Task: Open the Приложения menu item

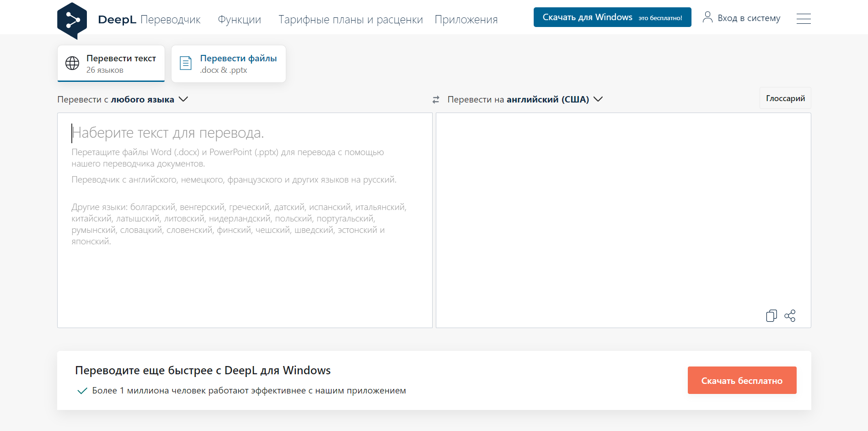Action: (x=466, y=20)
